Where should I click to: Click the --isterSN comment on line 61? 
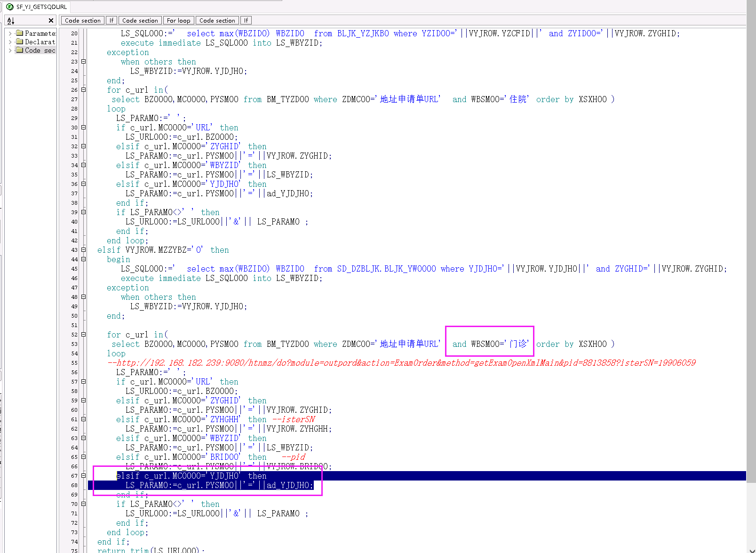294,419
